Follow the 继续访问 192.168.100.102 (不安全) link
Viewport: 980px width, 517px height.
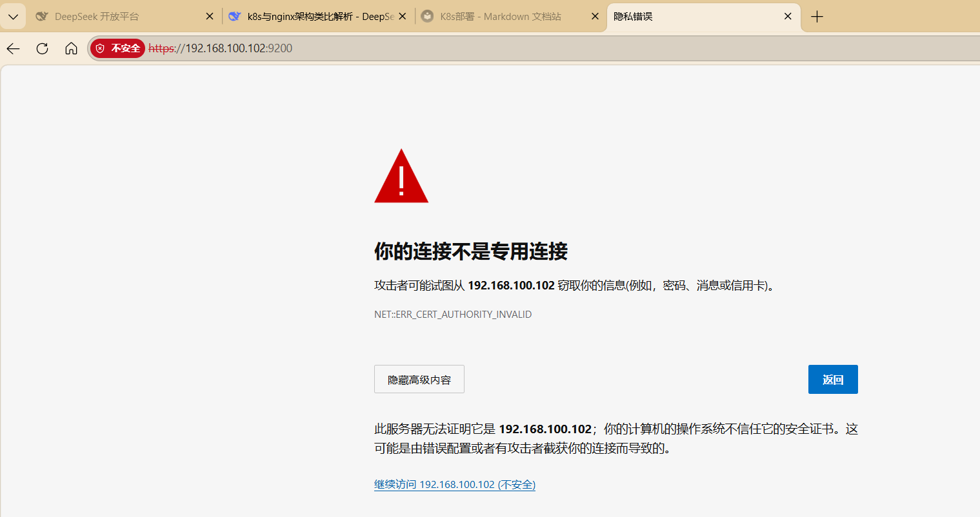455,485
